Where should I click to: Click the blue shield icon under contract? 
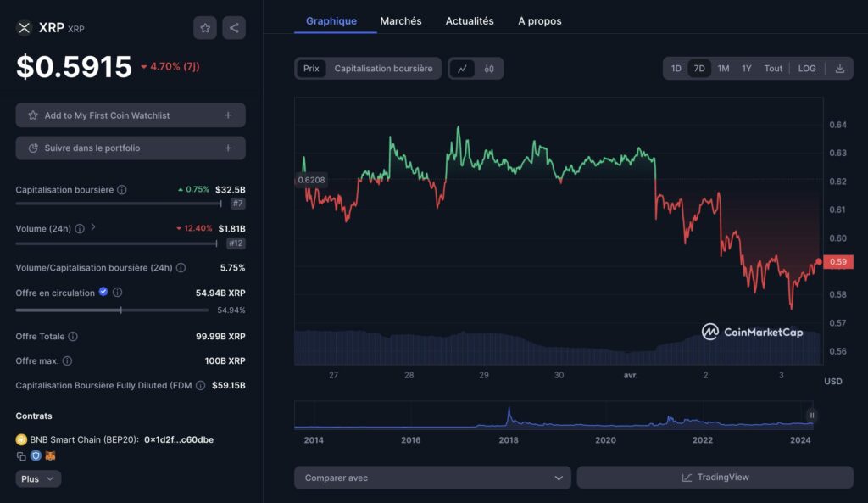click(36, 455)
